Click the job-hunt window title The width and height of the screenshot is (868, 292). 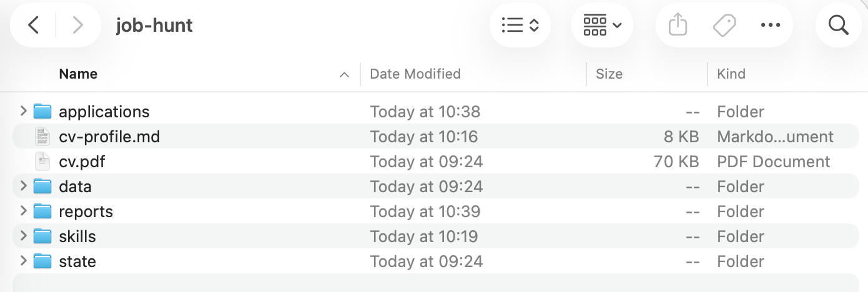click(x=154, y=25)
